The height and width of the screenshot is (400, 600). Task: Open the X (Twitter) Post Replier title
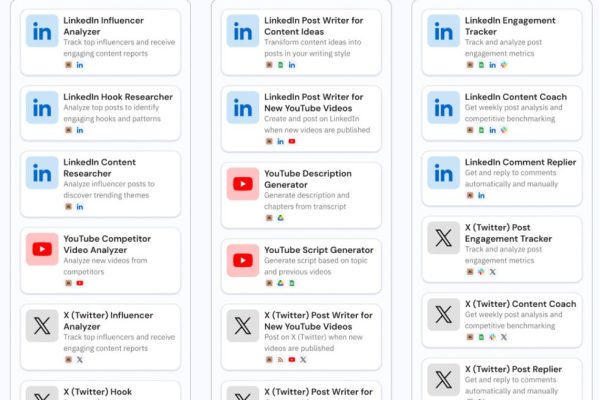pos(513,369)
